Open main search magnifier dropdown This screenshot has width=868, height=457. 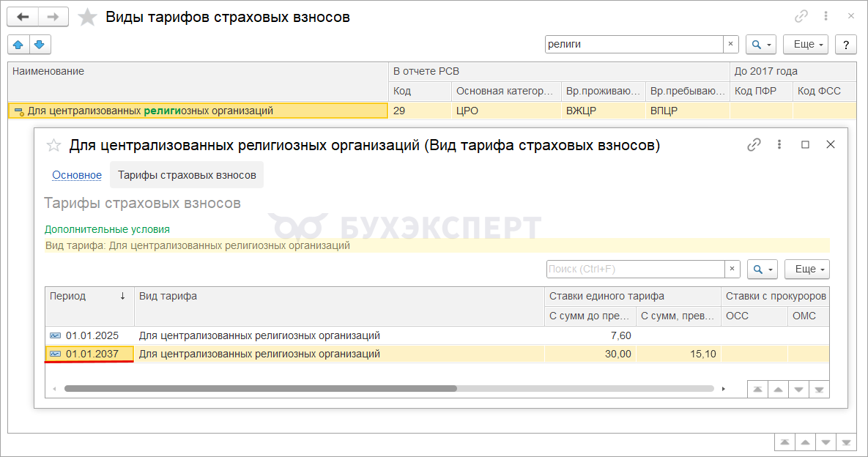(761, 44)
